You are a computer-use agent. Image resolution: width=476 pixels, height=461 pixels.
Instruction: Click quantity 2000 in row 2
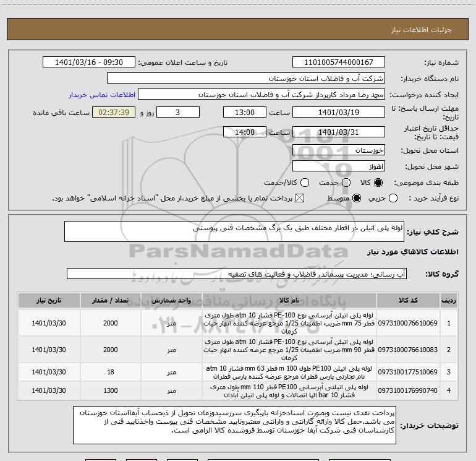tap(111, 350)
